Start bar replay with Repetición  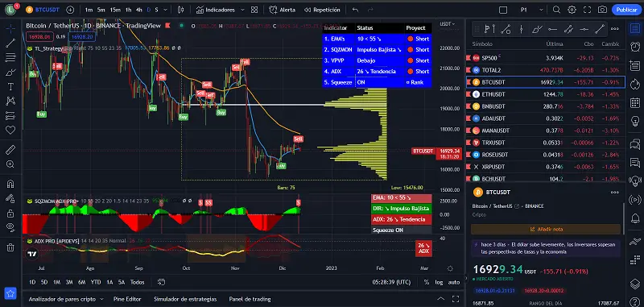(322, 10)
